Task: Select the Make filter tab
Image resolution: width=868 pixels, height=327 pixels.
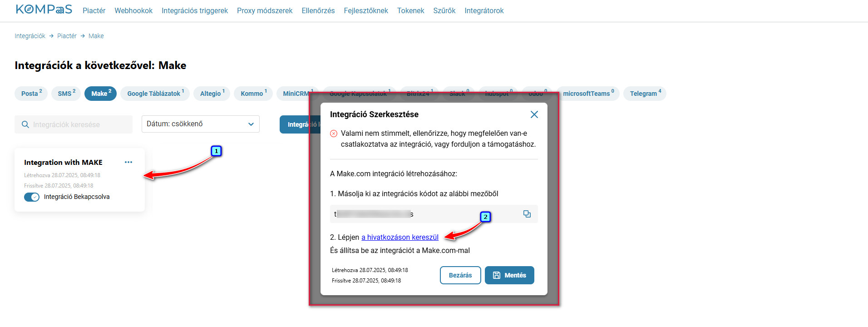Action: 101,94
